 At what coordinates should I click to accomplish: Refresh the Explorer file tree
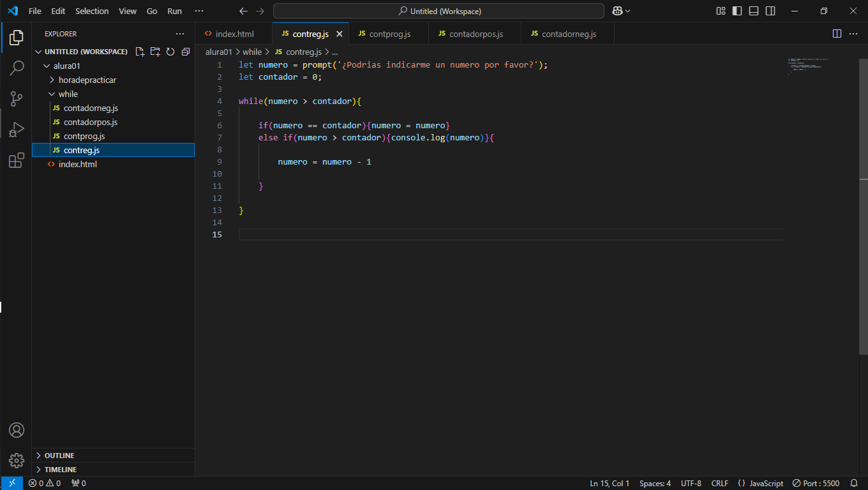tap(170, 52)
